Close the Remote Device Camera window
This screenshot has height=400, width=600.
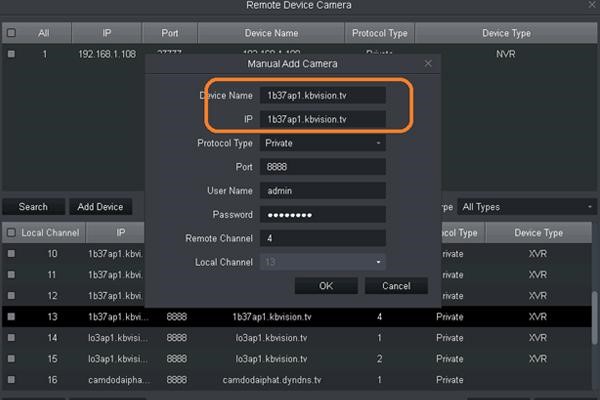[x=593, y=5]
